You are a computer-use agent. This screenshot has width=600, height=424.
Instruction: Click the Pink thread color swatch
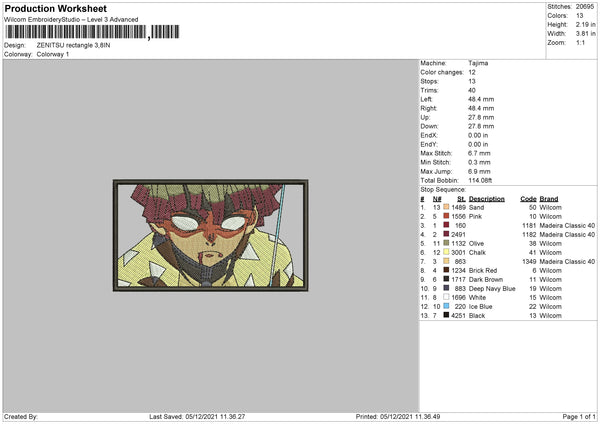tap(446, 216)
